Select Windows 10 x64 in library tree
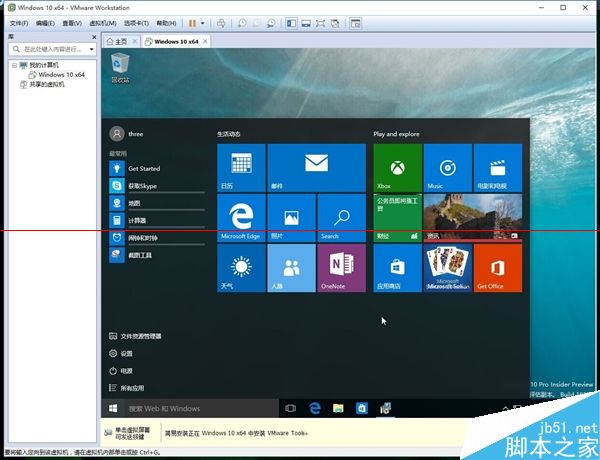The width and height of the screenshot is (600, 460). click(x=60, y=75)
